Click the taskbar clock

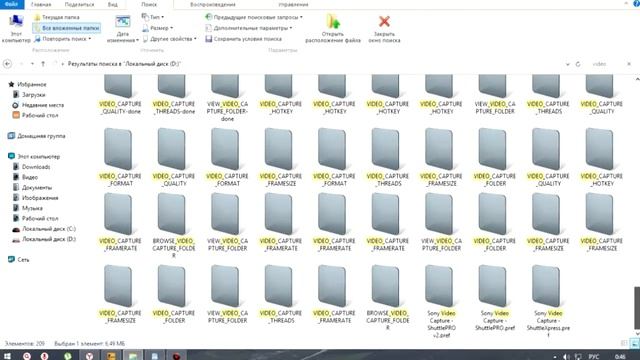(620, 356)
